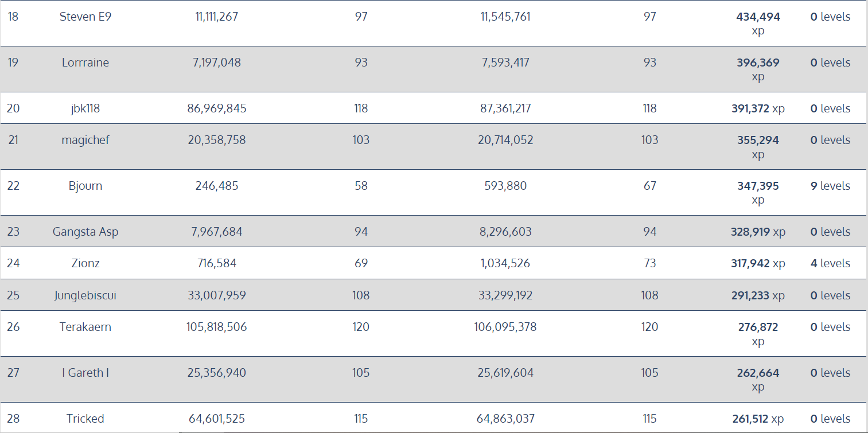Click rank number 23 cell

(13, 232)
